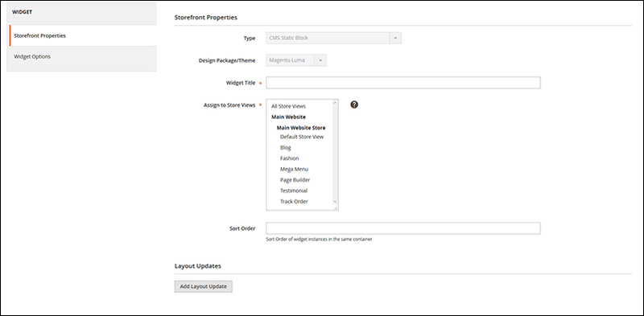Click the Sort Order input field
The image size is (644, 316).
pos(403,228)
